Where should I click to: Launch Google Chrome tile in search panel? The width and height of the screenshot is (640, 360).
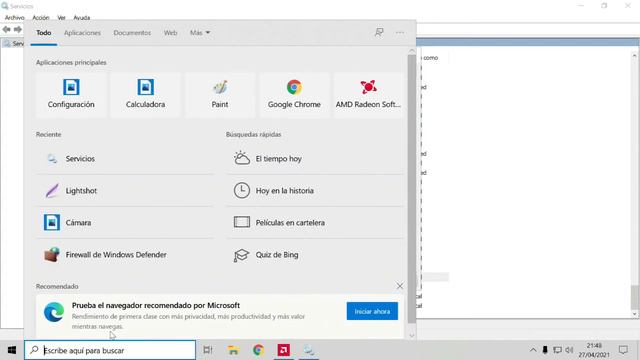coord(294,95)
